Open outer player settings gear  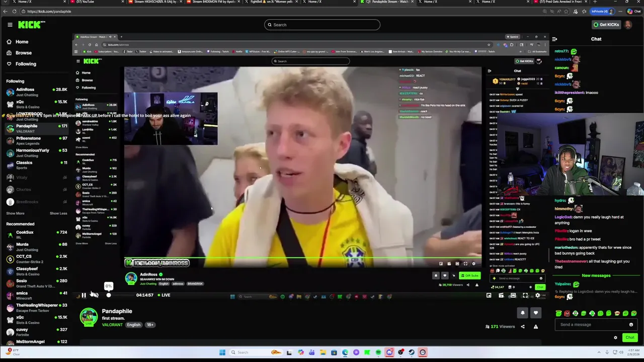[x=537, y=296]
